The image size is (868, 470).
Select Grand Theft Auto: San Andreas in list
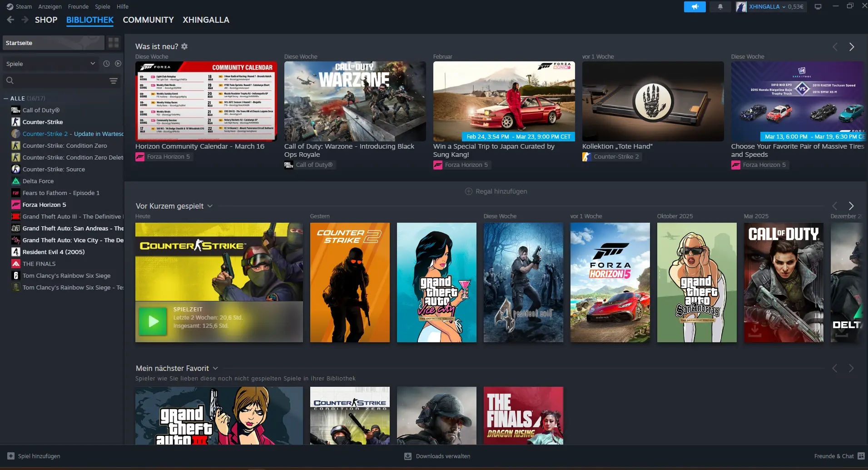pyautogui.click(x=67, y=228)
